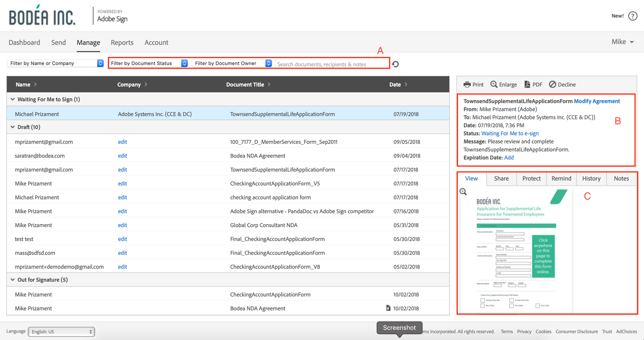Viewport: 644px width, 340px height.
Task: Open the Manage tab
Action: [88, 42]
